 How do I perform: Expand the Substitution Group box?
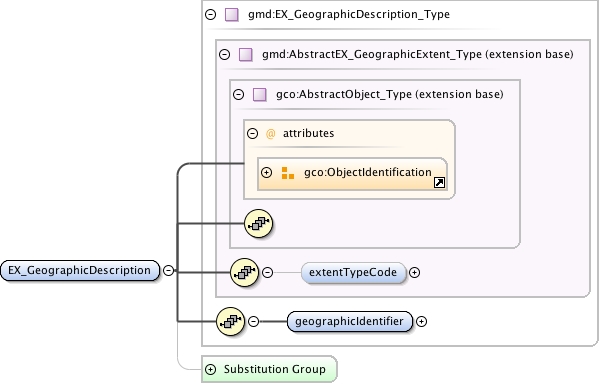210,369
